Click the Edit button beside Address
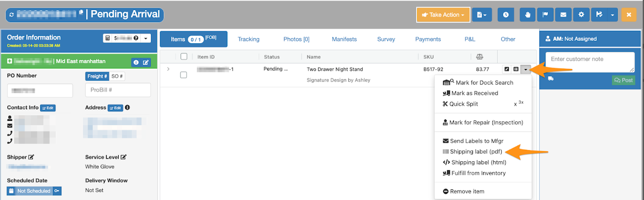 point(115,108)
